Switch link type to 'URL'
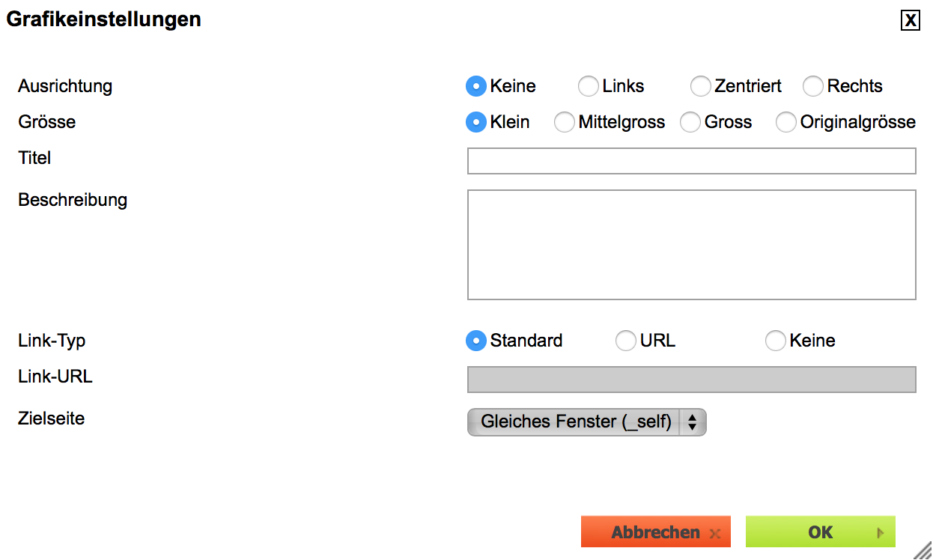The height and width of the screenshot is (560, 933). [626, 341]
